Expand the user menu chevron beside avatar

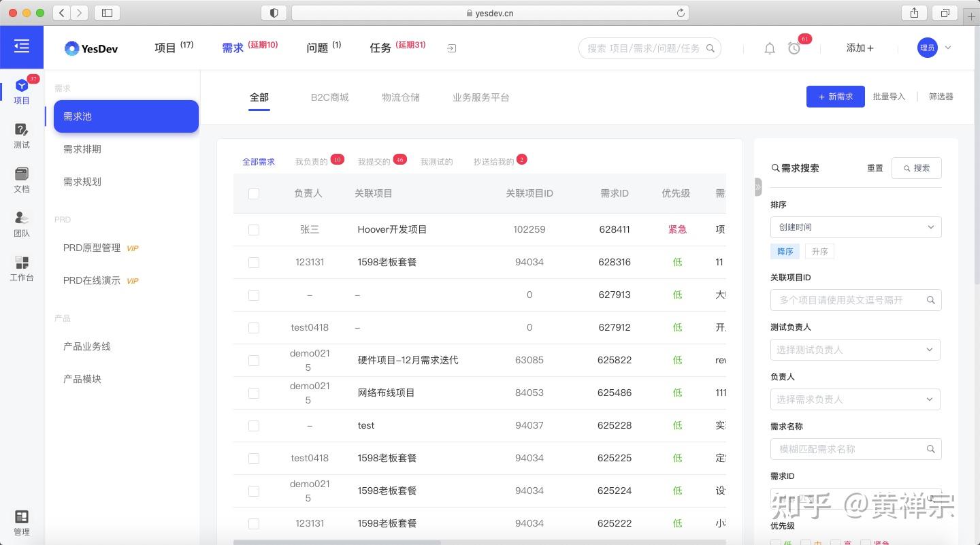pos(948,48)
